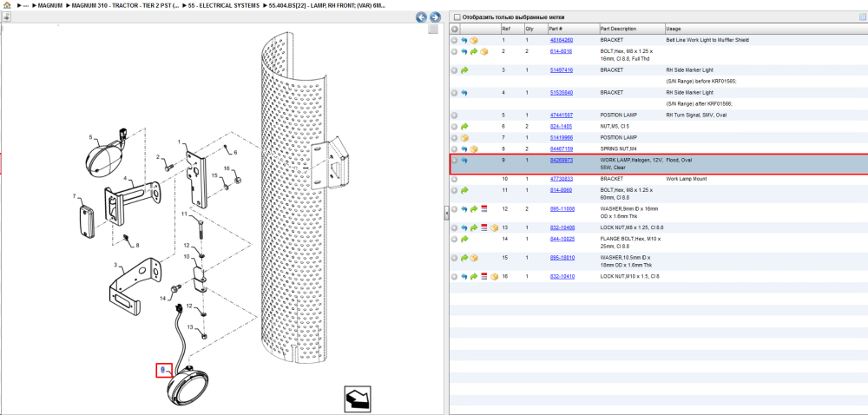This screenshot has width=868, height=415.
Task: Collapse panel using the splitter arrow handle
Action: (446, 211)
